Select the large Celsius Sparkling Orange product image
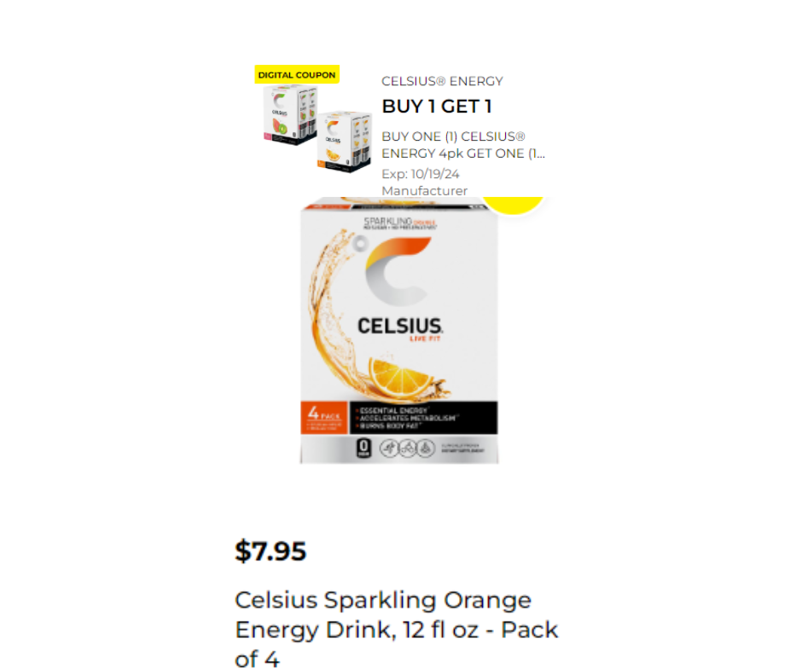The image size is (802, 672). click(399, 333)
